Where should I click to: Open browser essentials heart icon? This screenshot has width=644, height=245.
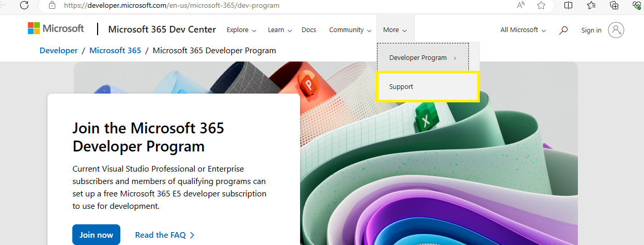point(637,5)
